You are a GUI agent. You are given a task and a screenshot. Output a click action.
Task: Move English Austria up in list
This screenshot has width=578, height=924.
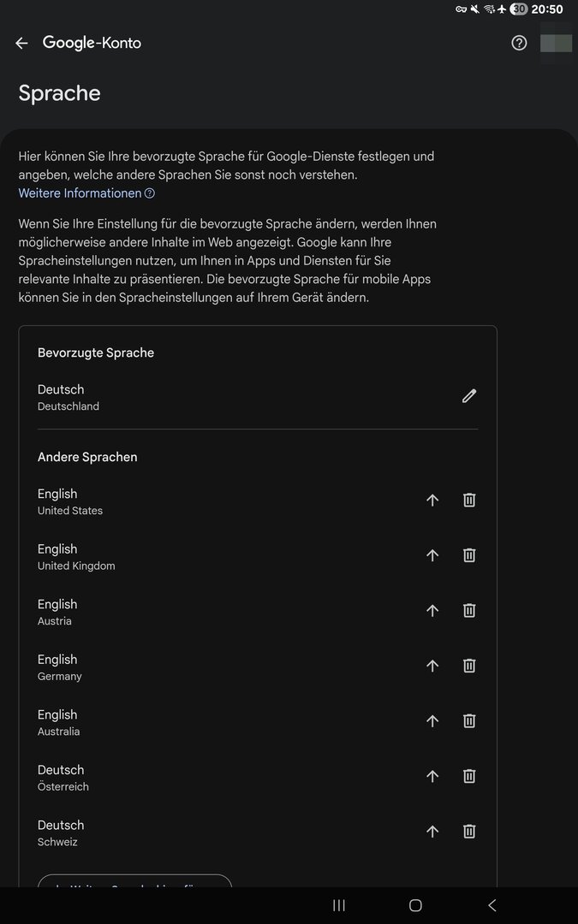point(432,611)
